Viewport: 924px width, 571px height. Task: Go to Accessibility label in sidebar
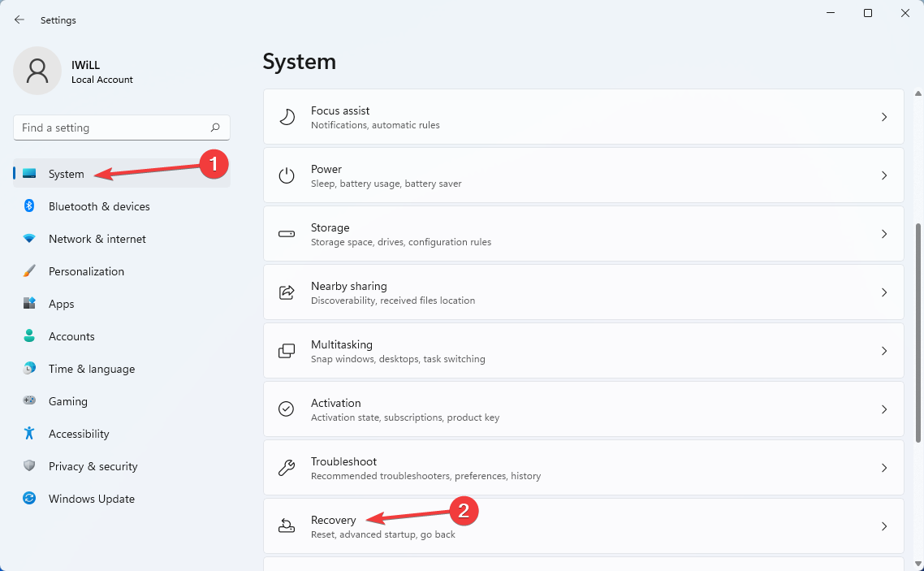pyautogui.click(x=79, y=434)
